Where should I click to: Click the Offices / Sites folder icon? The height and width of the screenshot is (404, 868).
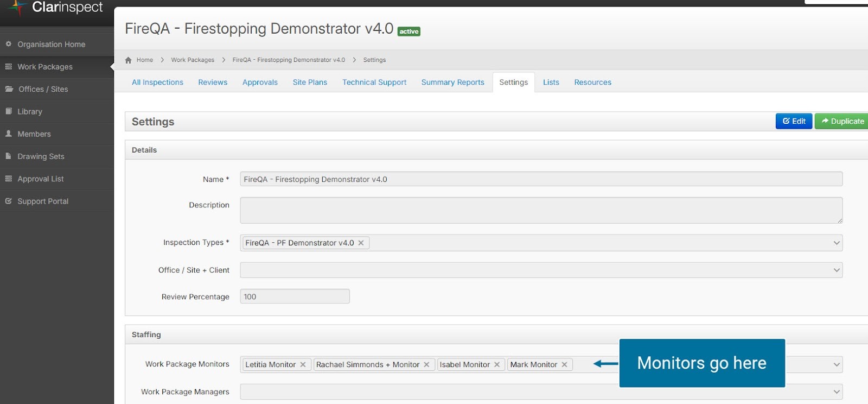point(9,89)
